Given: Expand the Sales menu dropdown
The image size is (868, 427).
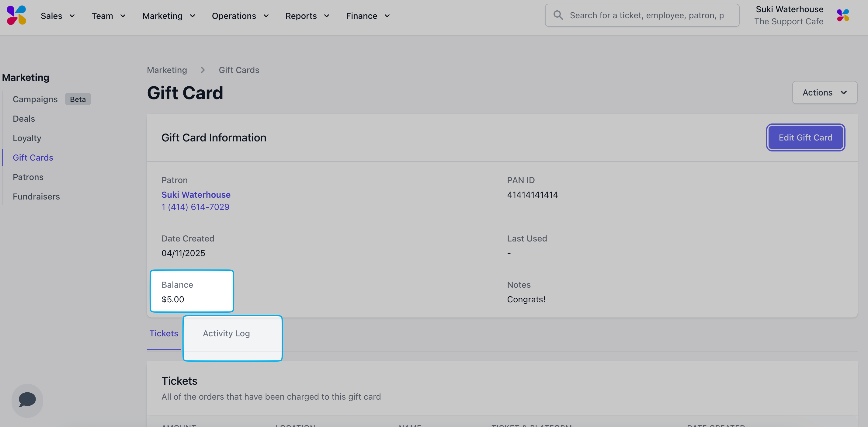Looking at the screenshot, I should (57, 16).
